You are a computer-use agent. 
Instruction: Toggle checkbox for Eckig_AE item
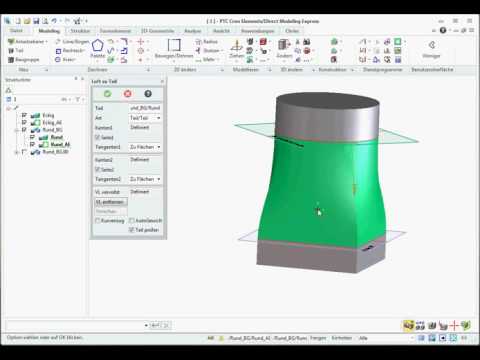(24, 122)
